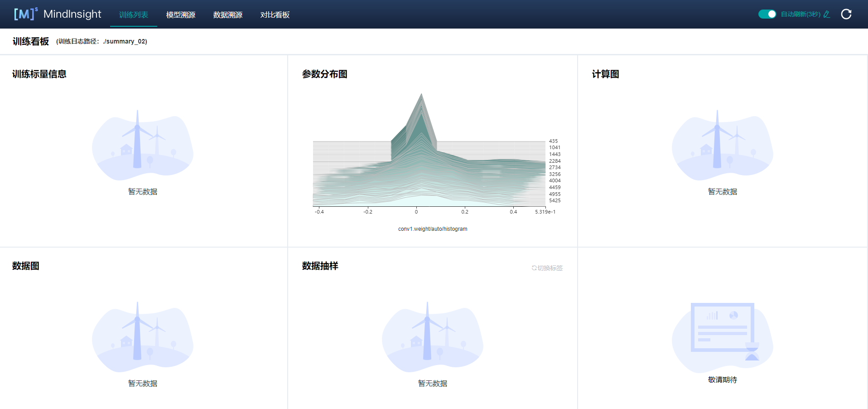The width and height of the screenshot is (868, 409).
Task: Click the step label 435 on histogram
Action: pyautogui.click(x=554, y=141)
